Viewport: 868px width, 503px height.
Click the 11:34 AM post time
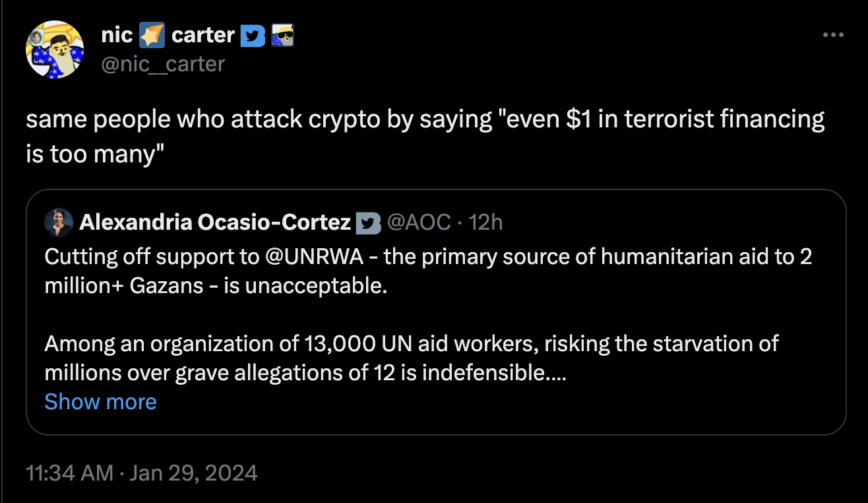(x=69, y=473)
